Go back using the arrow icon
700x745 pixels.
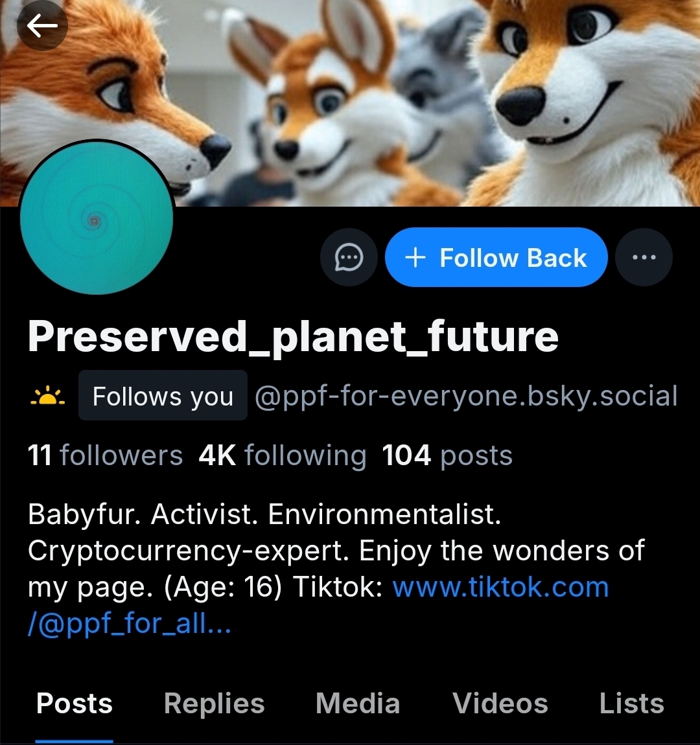click(x=42, y=26)
